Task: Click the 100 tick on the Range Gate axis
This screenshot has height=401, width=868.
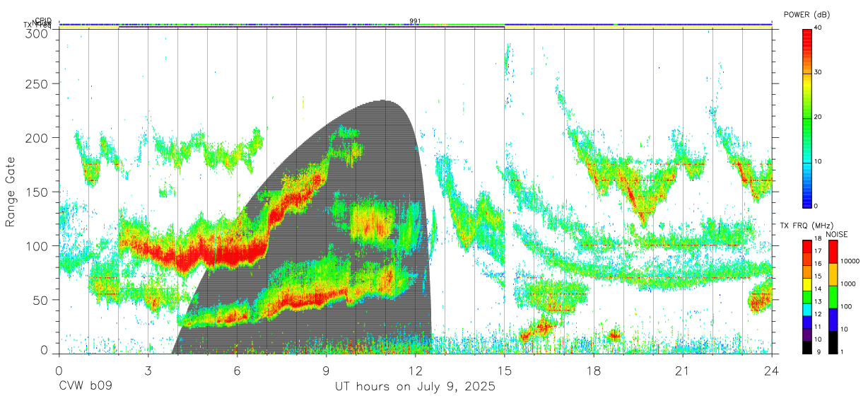Action: tap(38, 245)
